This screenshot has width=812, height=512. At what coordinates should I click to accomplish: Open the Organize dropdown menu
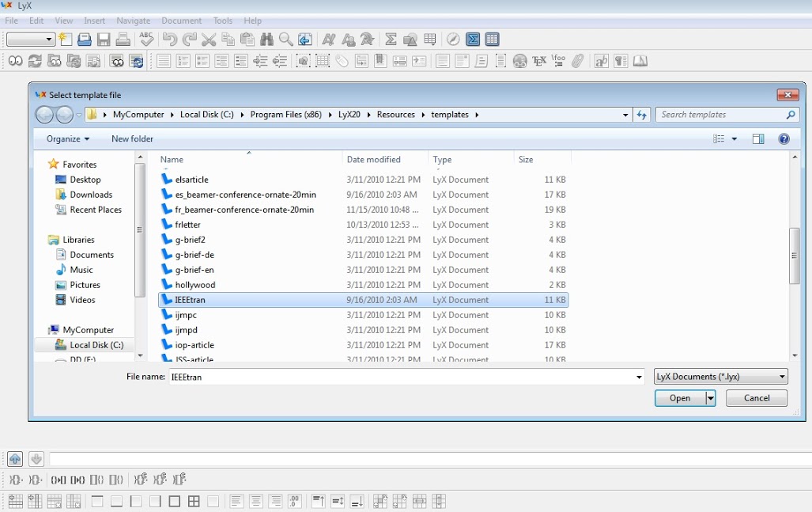click(x=68, y=139)
